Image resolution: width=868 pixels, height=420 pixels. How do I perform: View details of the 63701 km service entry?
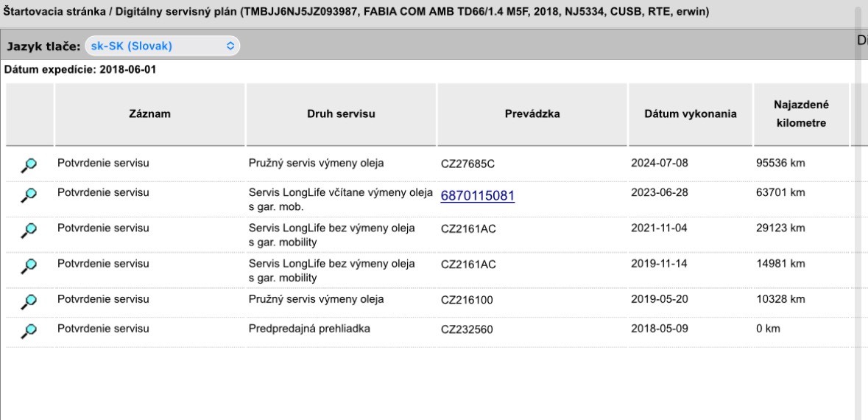coord(29,195)
